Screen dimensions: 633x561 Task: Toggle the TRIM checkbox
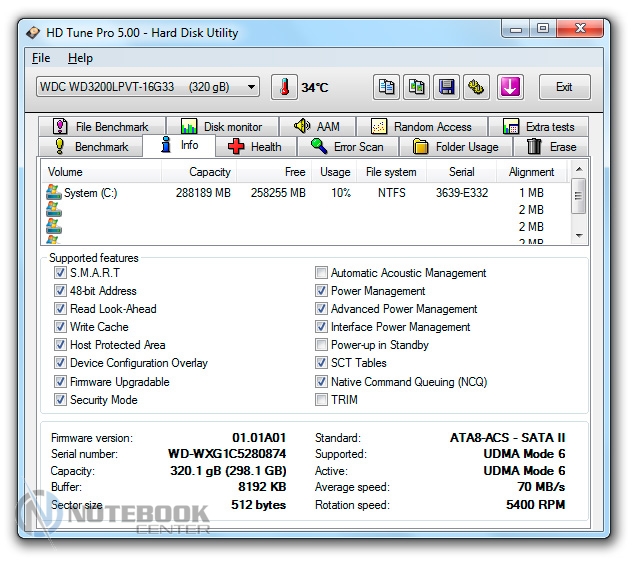pos(321,400)
